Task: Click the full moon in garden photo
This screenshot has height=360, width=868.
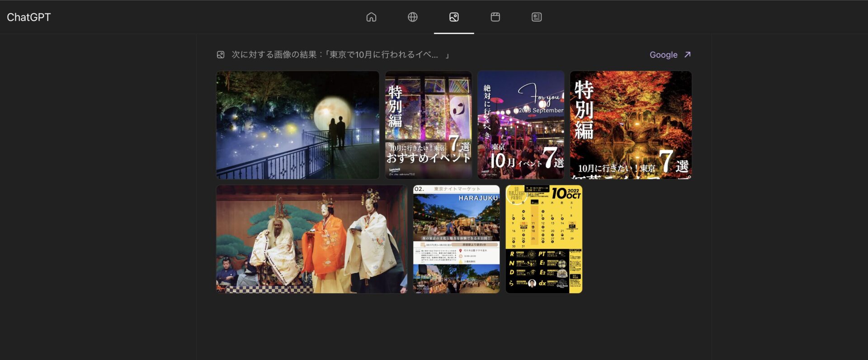Action: click(332, 110)
